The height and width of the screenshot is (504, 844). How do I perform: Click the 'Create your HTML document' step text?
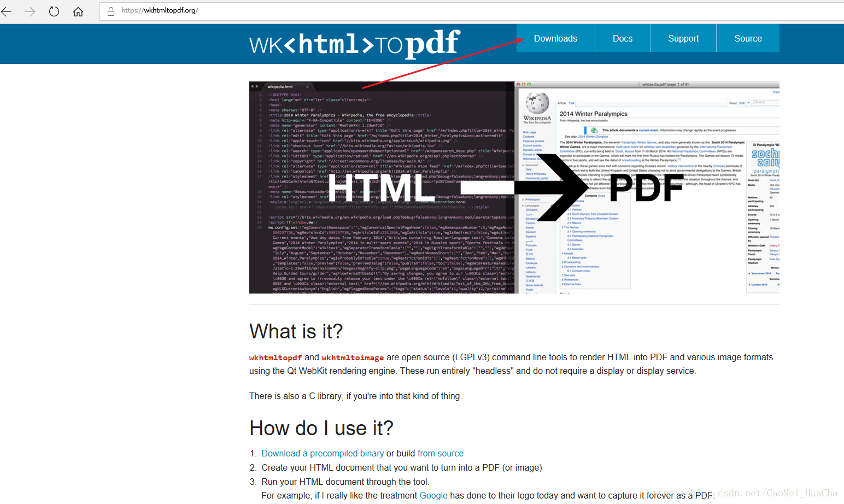[402, 467]
